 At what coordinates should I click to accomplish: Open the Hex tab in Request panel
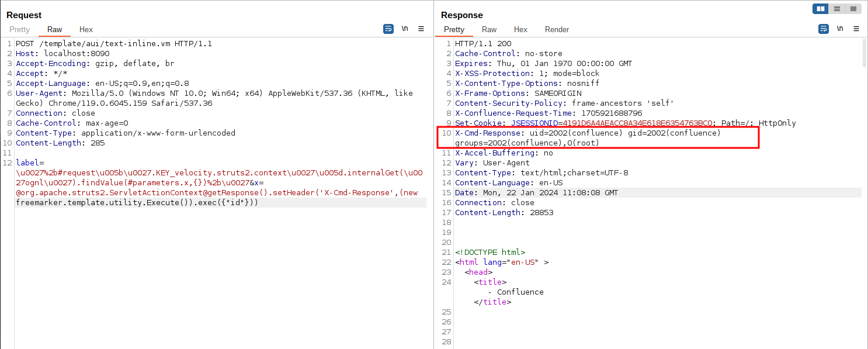(x=86, y=29)
